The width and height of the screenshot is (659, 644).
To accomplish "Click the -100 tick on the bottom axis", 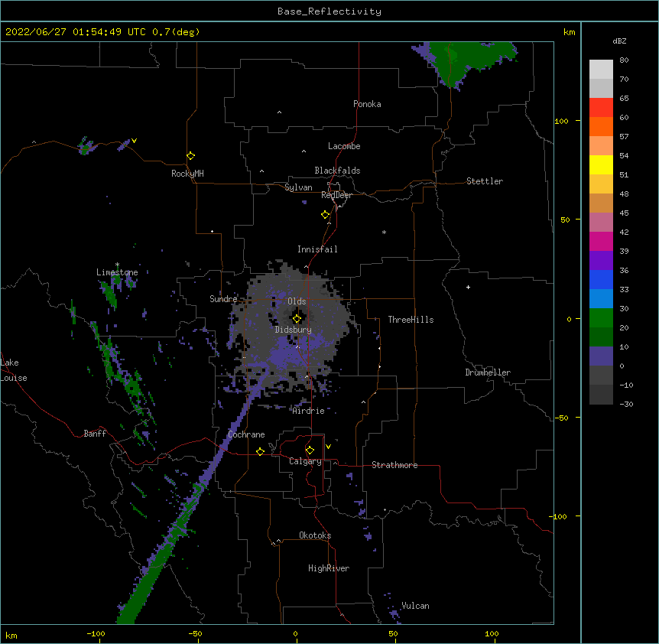I will [x=96, y=634].
